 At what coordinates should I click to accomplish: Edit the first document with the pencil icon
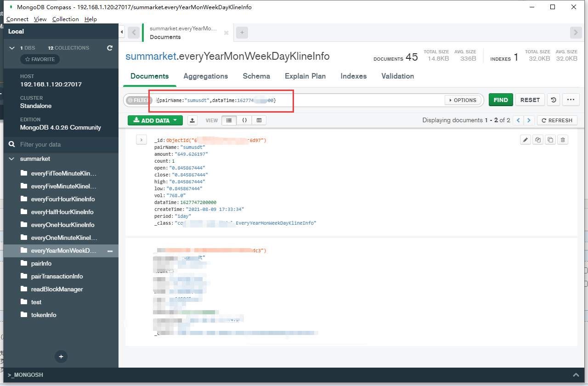point(526,140)
